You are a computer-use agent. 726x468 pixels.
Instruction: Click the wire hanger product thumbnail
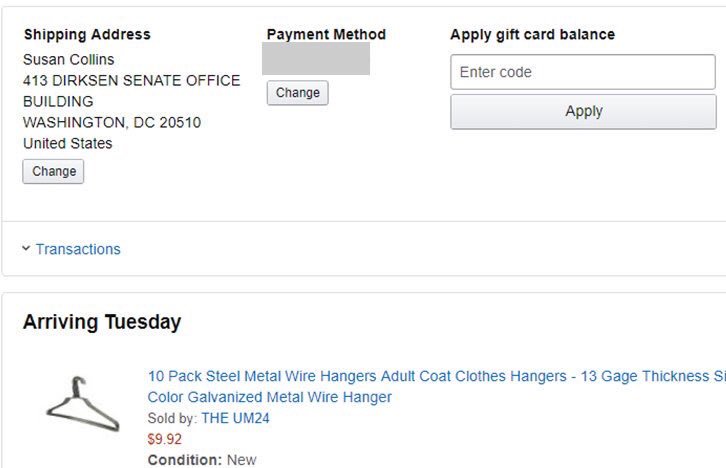point(82,405)
